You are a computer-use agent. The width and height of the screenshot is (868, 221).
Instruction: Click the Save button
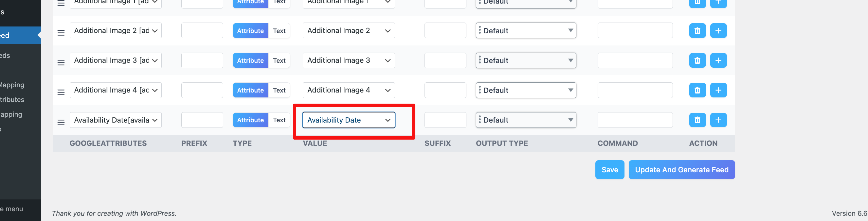point(609,170)
